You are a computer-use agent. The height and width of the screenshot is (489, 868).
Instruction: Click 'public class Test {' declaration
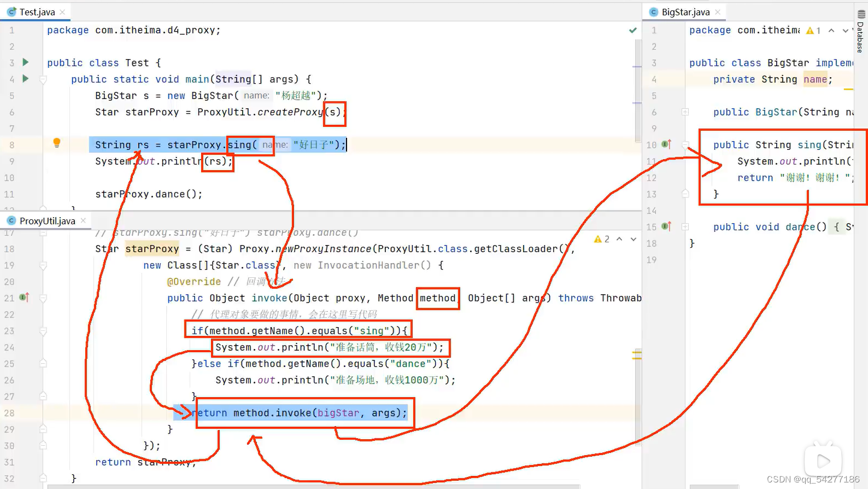[x=104, y=63]
